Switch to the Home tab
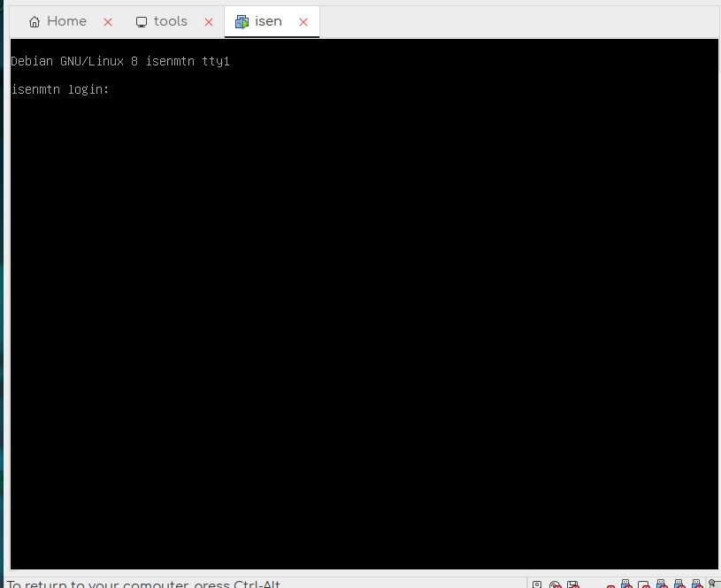The height and width of the screenshot is (588, 721). 66,21
